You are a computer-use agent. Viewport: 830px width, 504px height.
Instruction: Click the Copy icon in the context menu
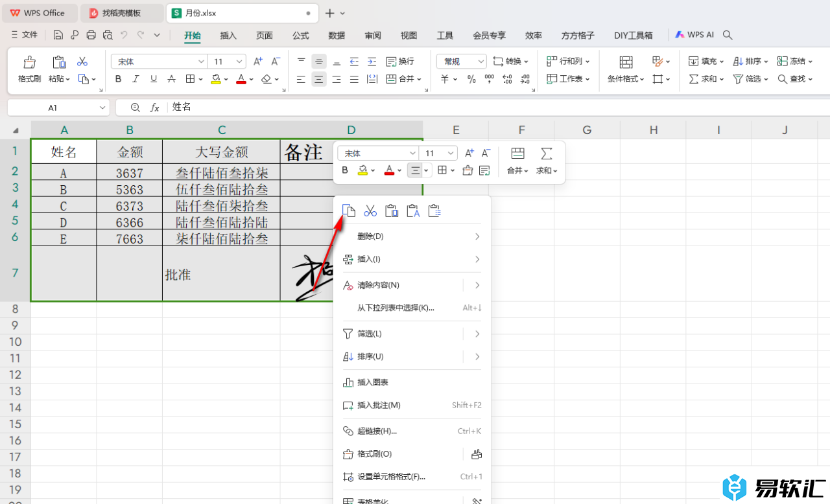[349, 211]
